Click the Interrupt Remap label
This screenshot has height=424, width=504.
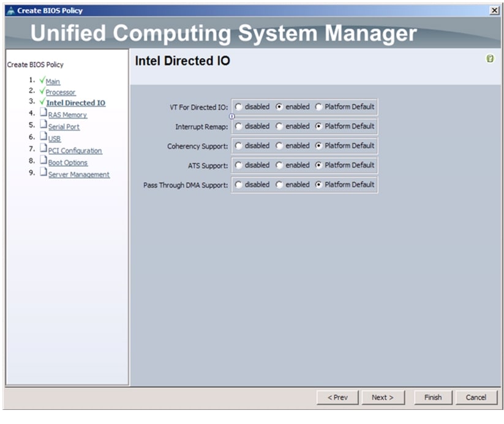coord(201,127)
